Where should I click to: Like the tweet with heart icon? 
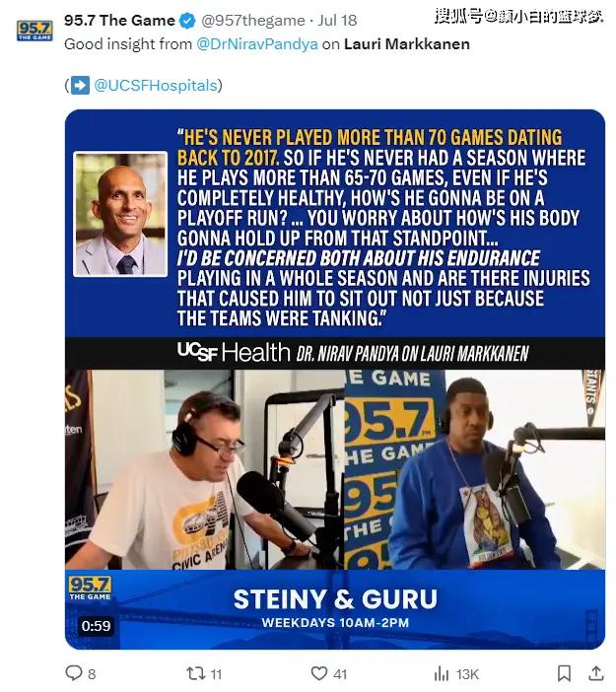(x=319, y=673)
